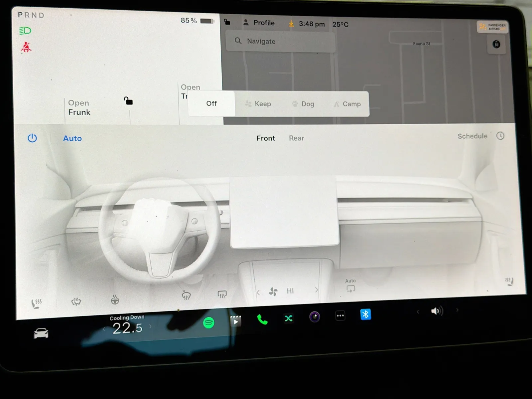Decrease fan speed with left chevron

(x=258, y=293)
